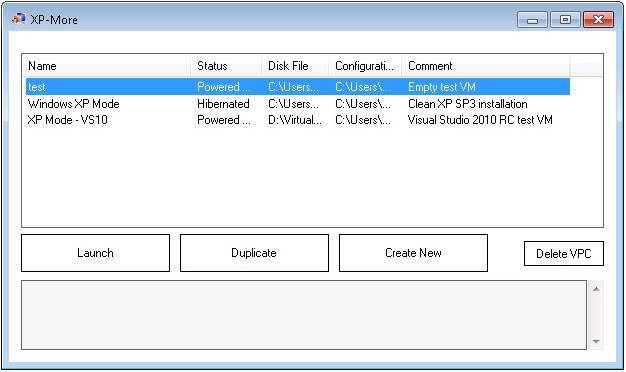Create a new VM with Create New
This screenshot has width=626, height=372.
(413, 253)
